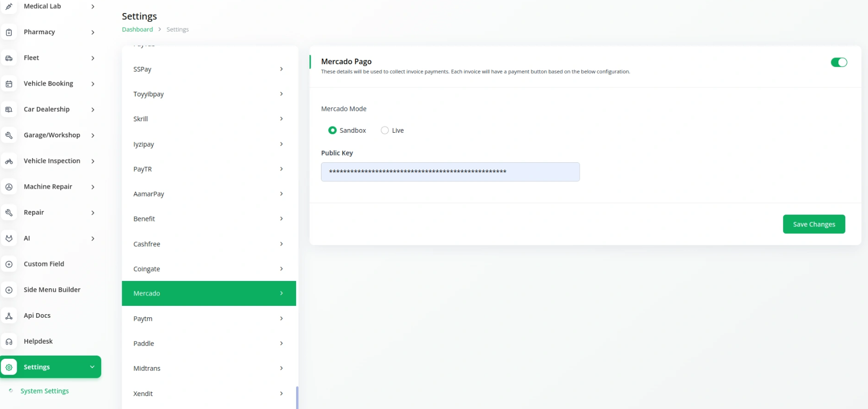
Task: Click the Garage/Workshop wrench icon
Action: pyautogui.click(x=9, y=135)
